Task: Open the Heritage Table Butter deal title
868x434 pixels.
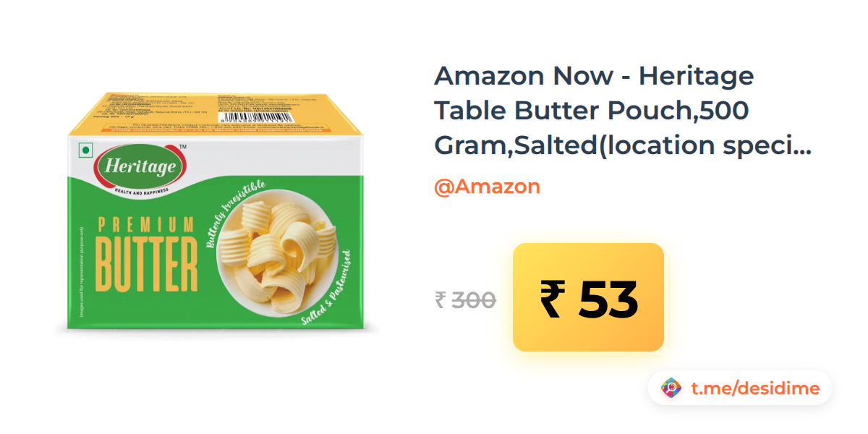Action: tap(622, 111)
